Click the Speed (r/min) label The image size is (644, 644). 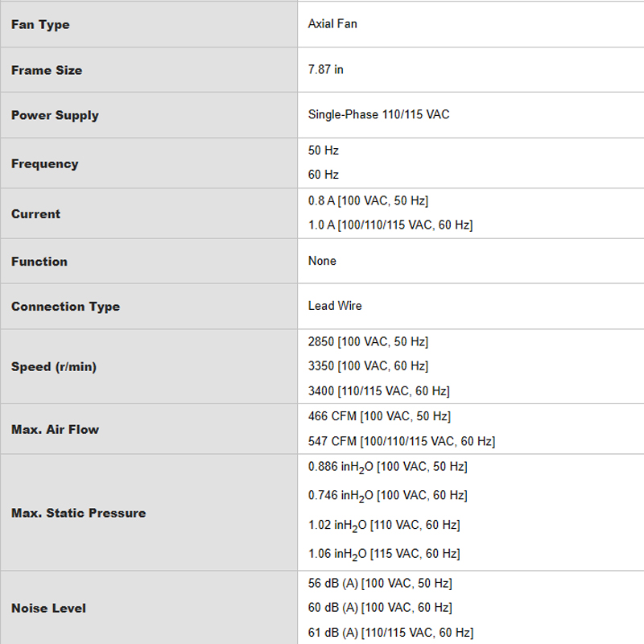pyautogui.click(x=54, y=367)
